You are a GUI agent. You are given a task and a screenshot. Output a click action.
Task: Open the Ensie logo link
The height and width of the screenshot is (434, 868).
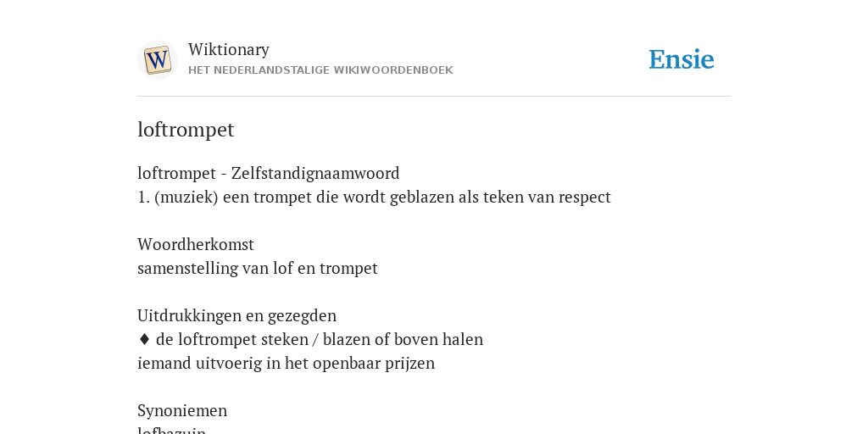682,59
